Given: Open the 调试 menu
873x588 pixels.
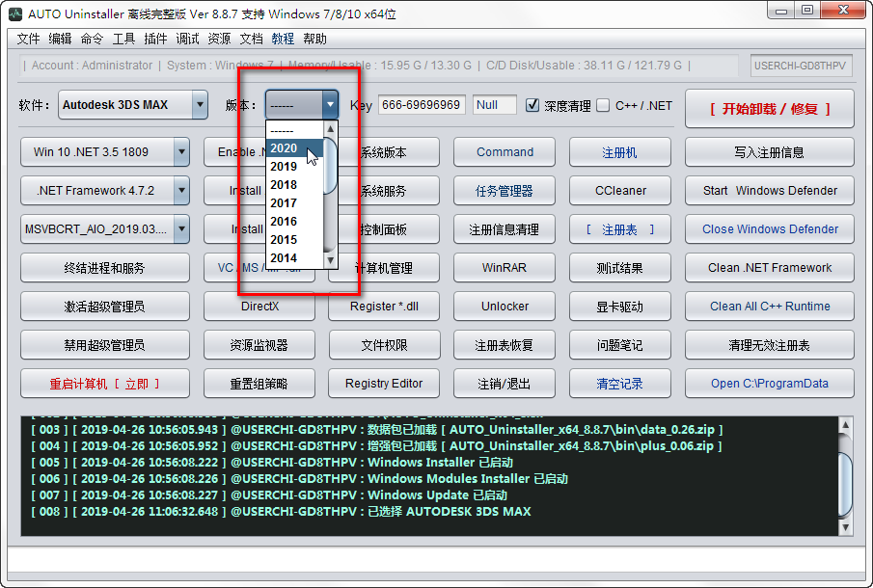Looking at the screenshot, I should click(x=188, y=39).
